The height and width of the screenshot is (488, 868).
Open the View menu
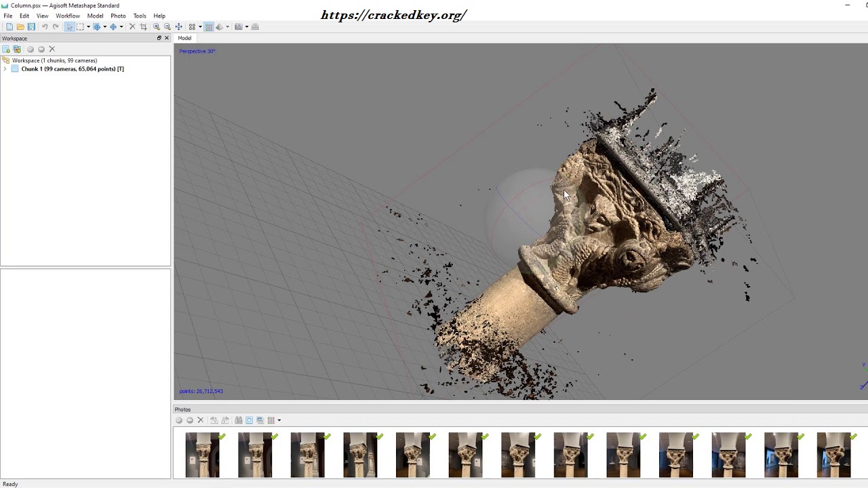[x=42, y=16]
